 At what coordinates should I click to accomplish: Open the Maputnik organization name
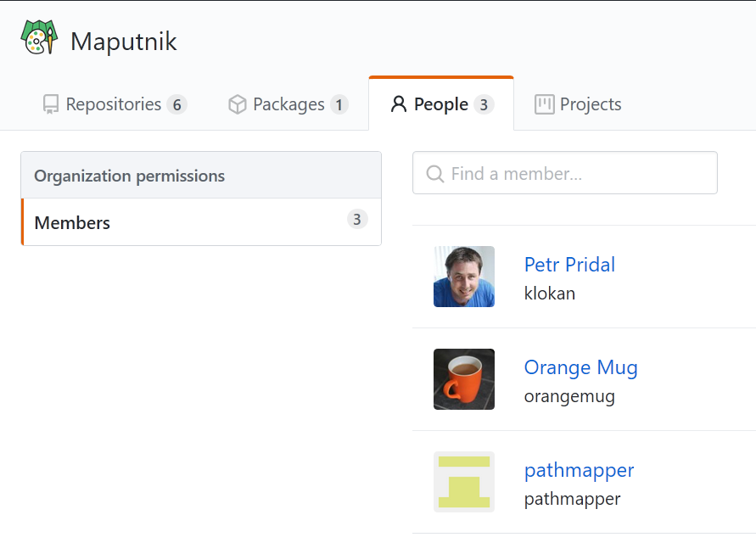pyautogui.click(x=124, y=42)
